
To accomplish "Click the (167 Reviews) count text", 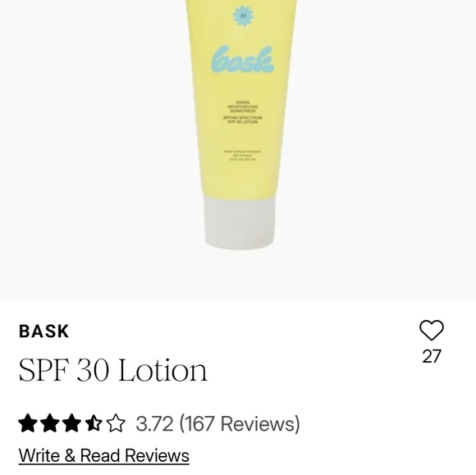I will coord(240,423).
